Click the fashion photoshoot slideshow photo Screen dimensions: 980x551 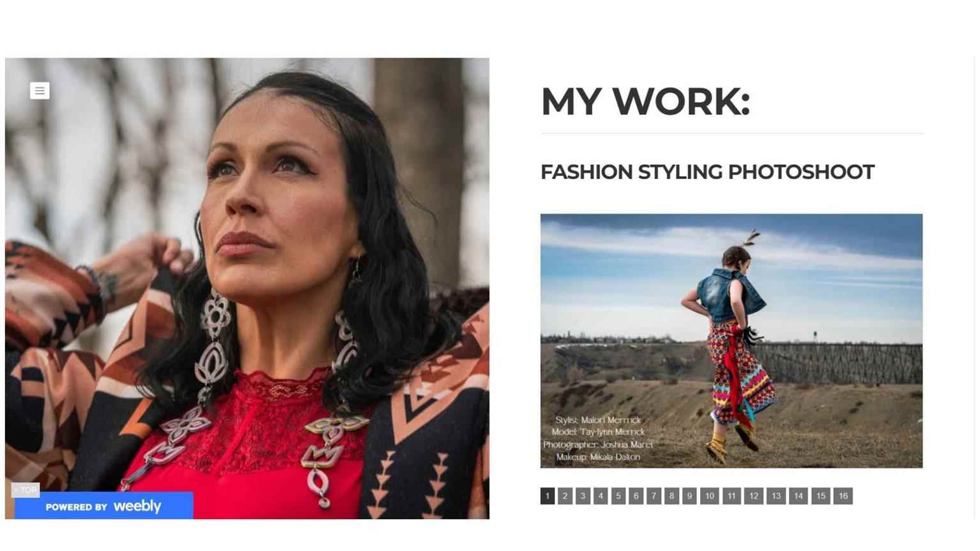[x=731, y=341]
